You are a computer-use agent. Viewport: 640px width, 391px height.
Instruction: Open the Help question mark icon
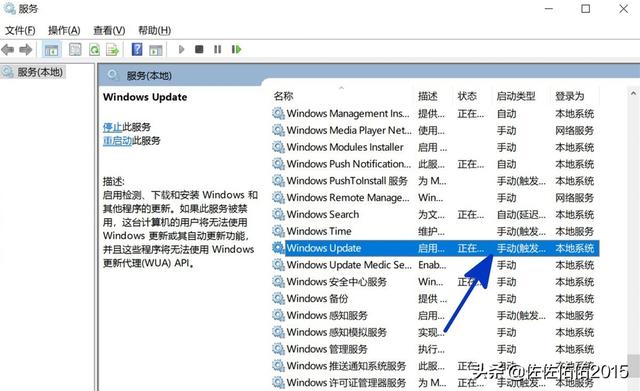click(x=137, y=49)
